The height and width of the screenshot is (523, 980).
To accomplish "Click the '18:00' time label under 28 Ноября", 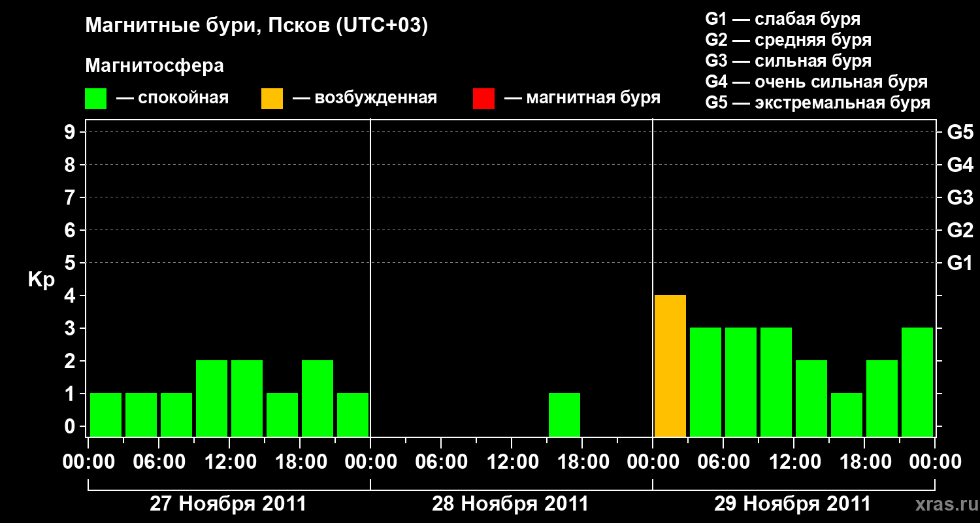I will [x=582, y=462].
